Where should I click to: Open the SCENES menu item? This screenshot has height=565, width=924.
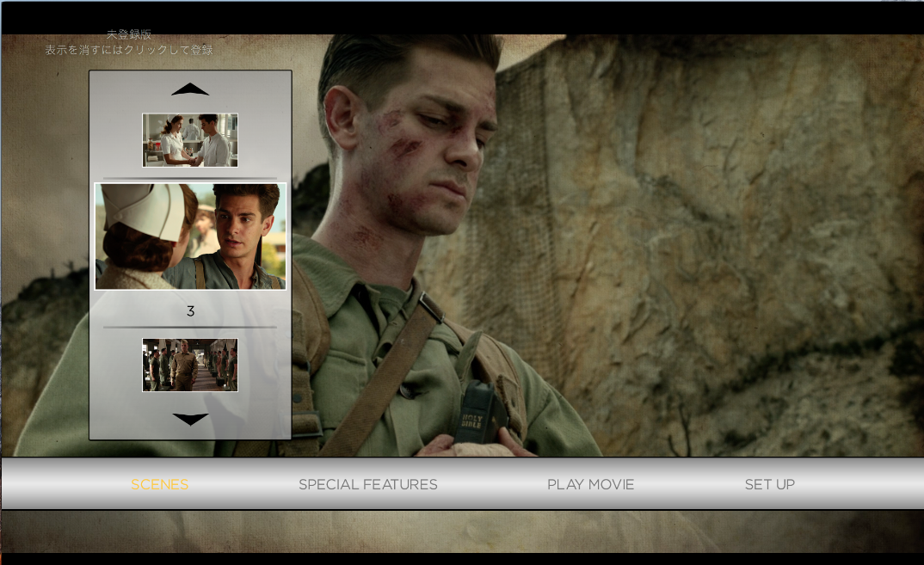(x=159, y=484)
